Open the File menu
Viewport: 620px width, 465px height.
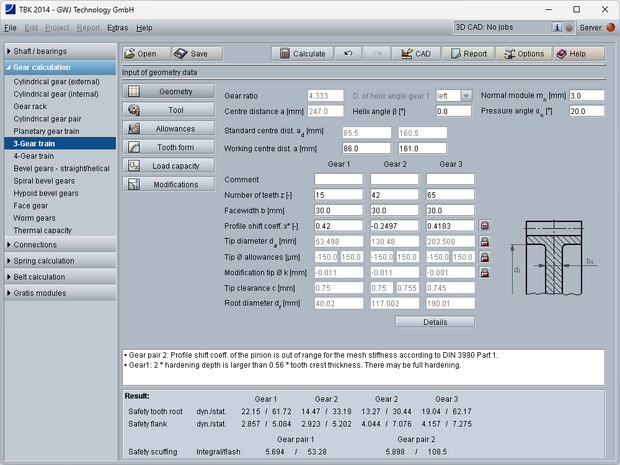(x=10, y=28)
